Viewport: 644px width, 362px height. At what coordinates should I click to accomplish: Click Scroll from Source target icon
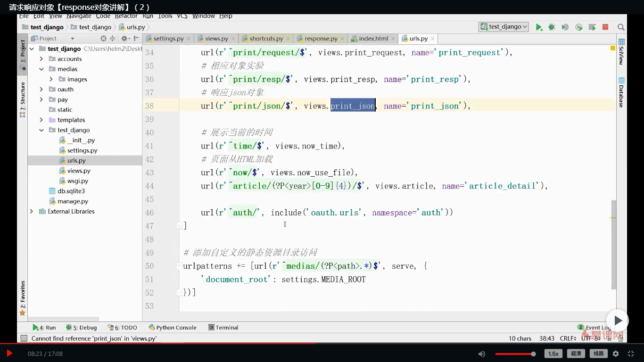(x=103, y=39)
